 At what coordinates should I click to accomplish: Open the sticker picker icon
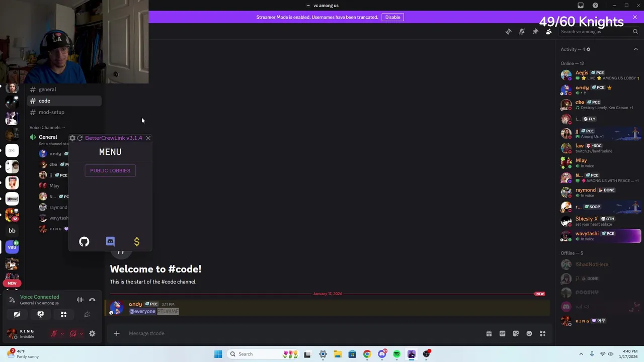pos(516,333)
